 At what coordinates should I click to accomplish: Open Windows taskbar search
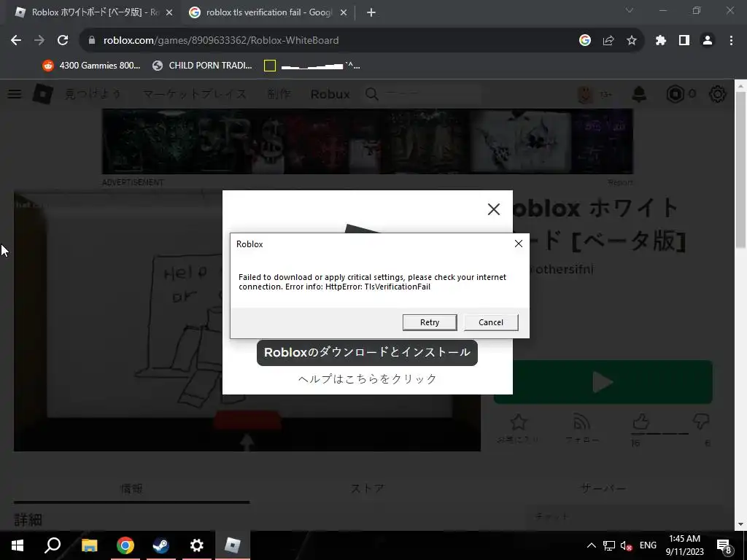(x=53, y=545)
